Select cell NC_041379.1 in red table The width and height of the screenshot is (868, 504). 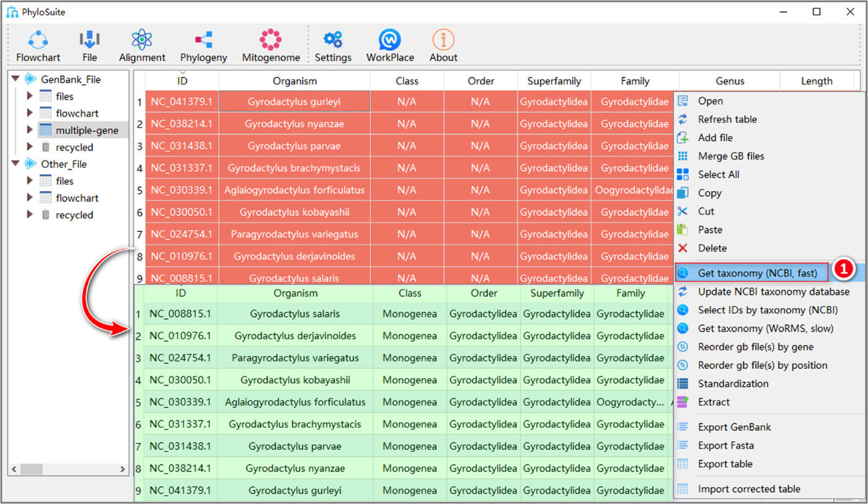click(182, 102)
